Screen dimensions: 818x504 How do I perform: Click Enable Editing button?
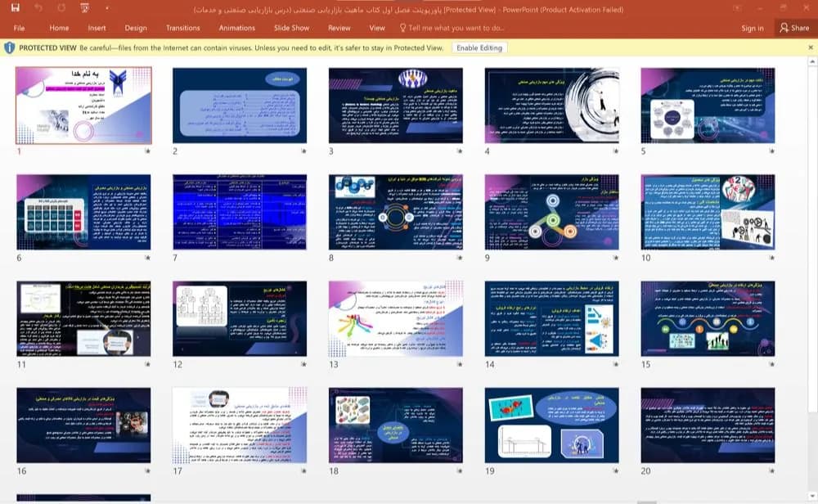(x=479, y=48)
